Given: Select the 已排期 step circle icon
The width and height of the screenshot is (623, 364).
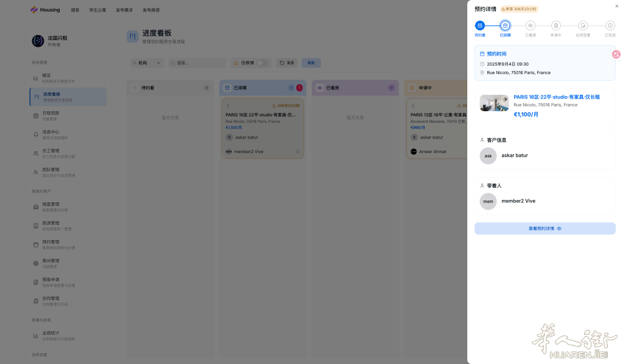Looking at the screenshot, I should pyautogui.click(x=505, y=26).
